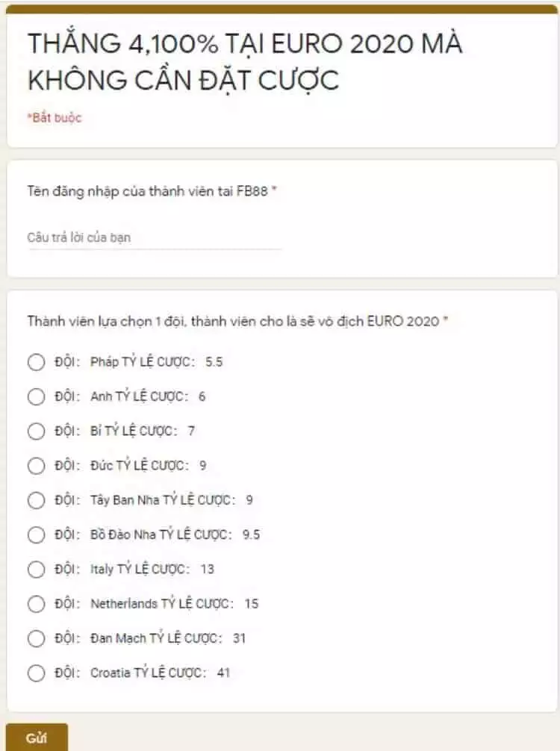The width and height of the screenshot is (560, 751).
Task: Select Bỉ with odds 7
Action: point(36,431)
